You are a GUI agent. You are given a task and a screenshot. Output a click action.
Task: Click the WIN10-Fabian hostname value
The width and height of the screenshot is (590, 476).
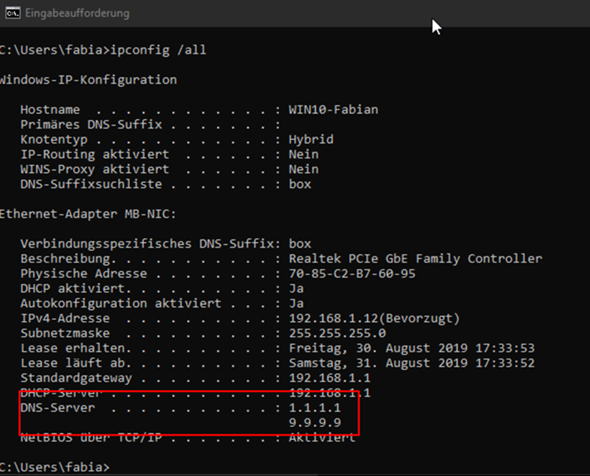point(333,109)
